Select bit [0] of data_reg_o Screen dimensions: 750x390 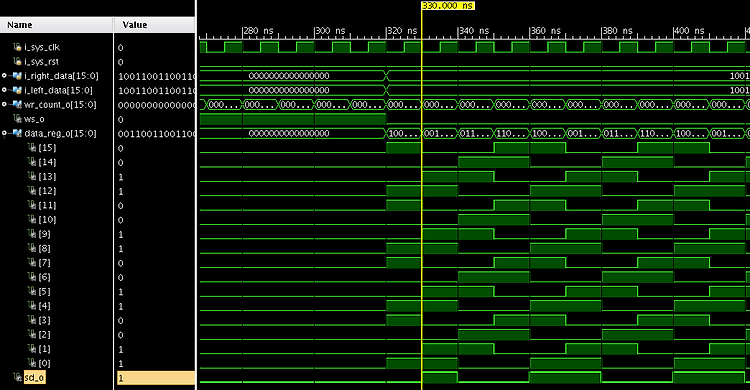44,363
